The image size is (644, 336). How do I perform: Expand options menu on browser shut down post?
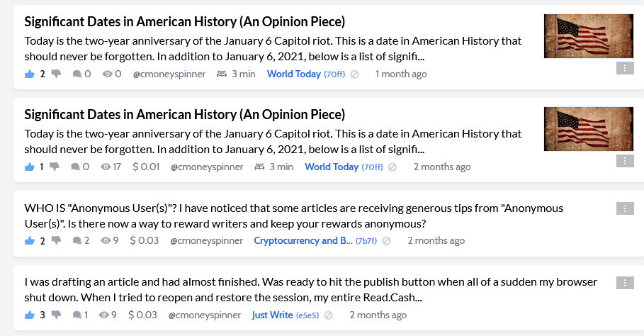625,283
